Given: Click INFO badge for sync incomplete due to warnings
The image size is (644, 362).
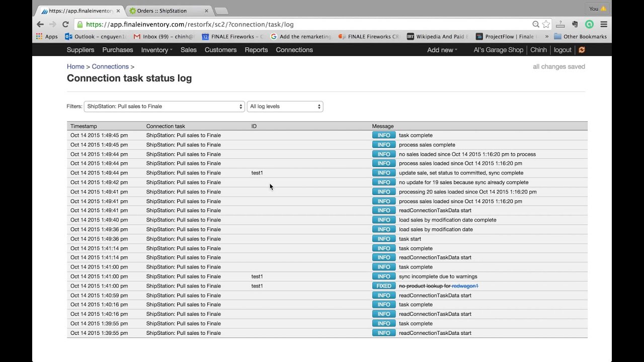Looking at the screenshot, I should [x=384, y=277].
